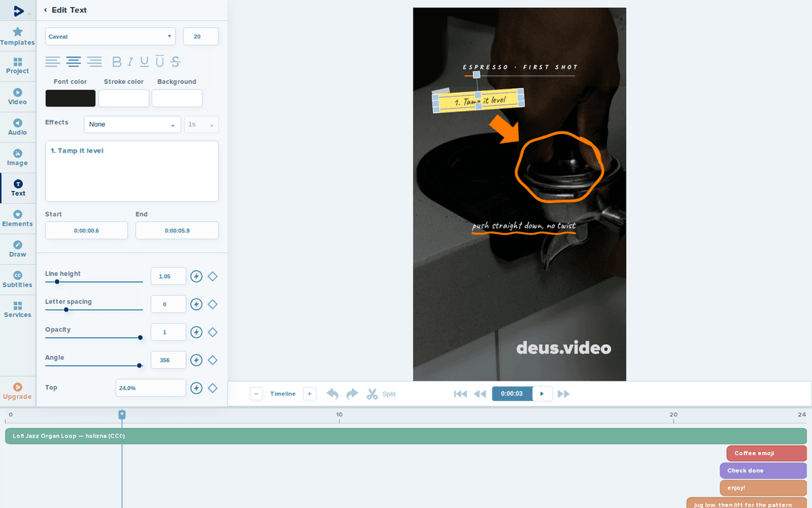
Task: Open the Elements tab
Action: pos(18,218)
